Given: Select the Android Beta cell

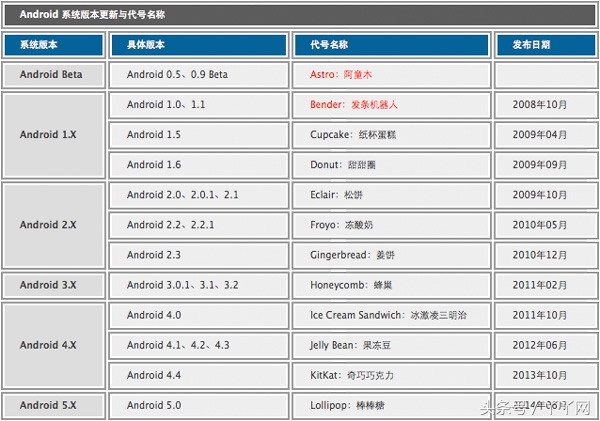Looking at the screenshot, I should 54,75.
